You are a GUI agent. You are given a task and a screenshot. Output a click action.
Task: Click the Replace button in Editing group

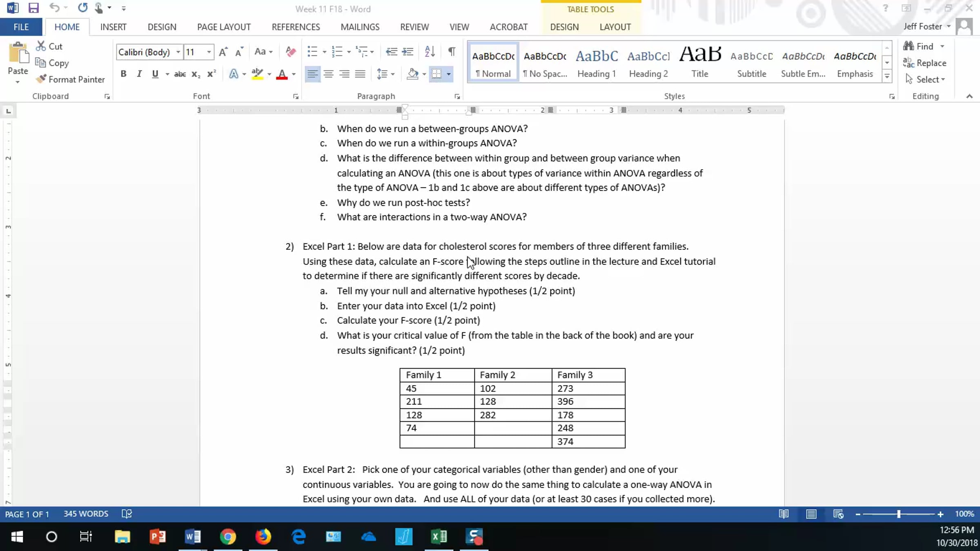[924, 63]
